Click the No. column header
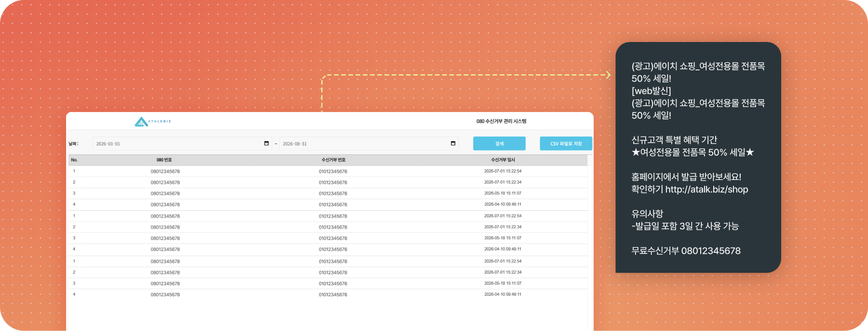The height and width of the screenshot is (331, 868). click(74, 160)
